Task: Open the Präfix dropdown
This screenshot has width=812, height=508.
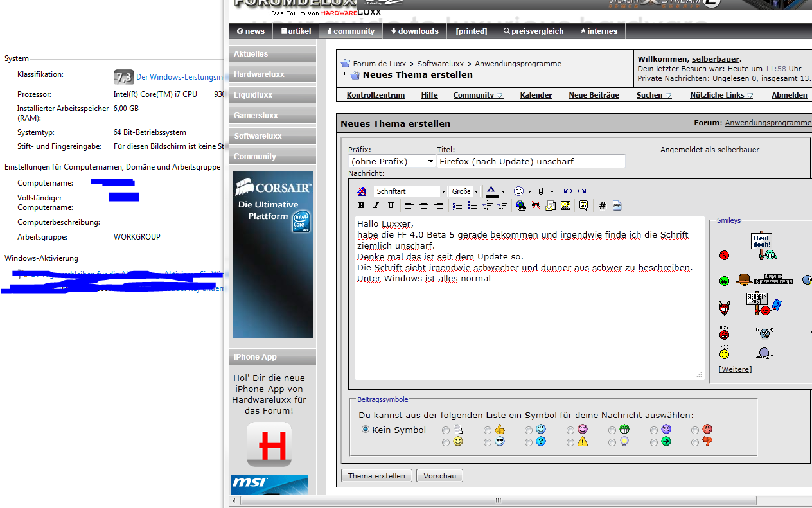Action: 392,161
